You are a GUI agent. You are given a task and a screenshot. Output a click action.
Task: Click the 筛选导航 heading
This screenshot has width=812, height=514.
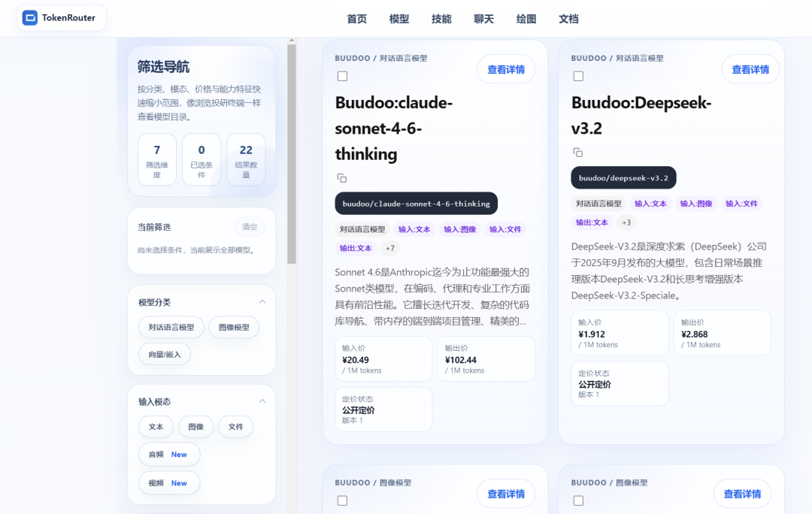coord(163,67)
